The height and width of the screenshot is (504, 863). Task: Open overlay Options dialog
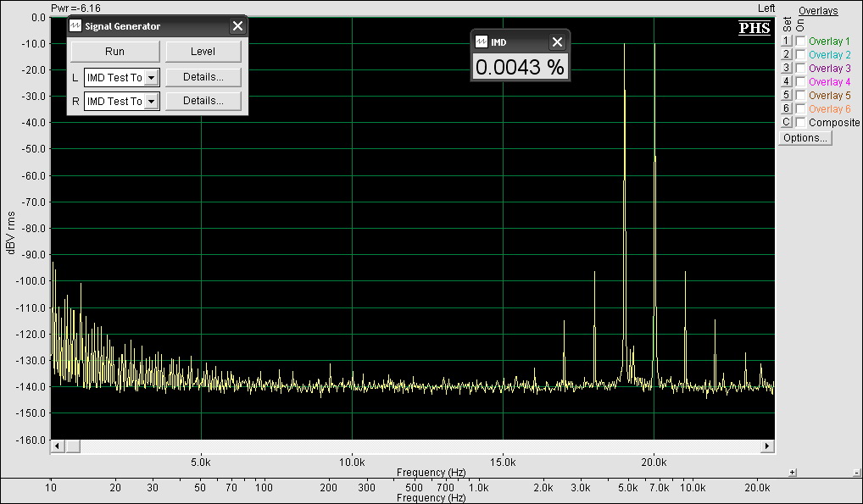pos(805,138)
